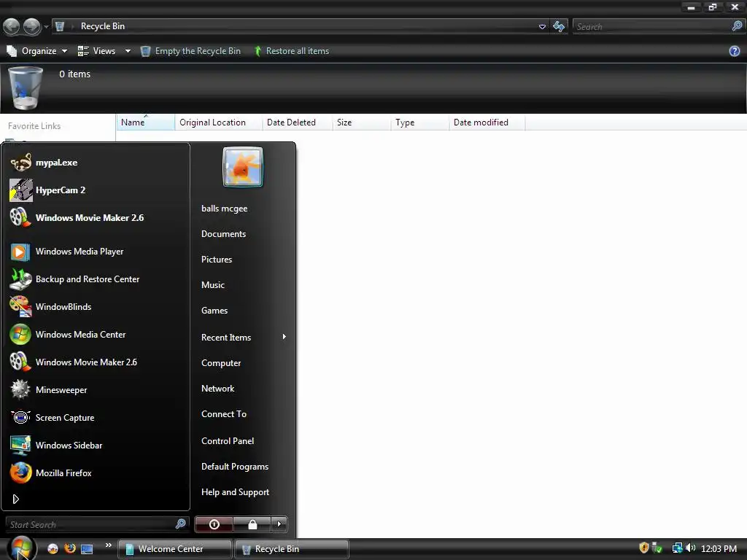The height and width of the screenshot is (560, 747).
Task: Open Windows Sidebar icon
Action: [x=21, y=446]
